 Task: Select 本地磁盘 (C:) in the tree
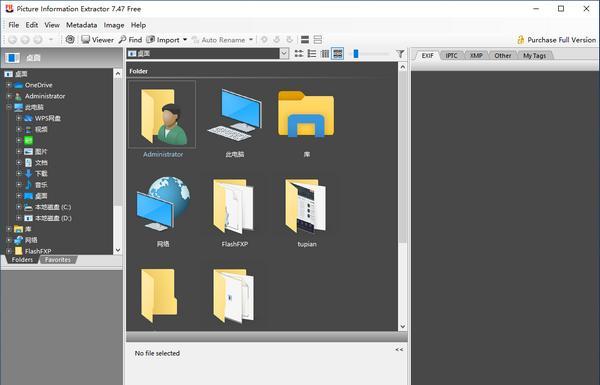pos(53,207)
